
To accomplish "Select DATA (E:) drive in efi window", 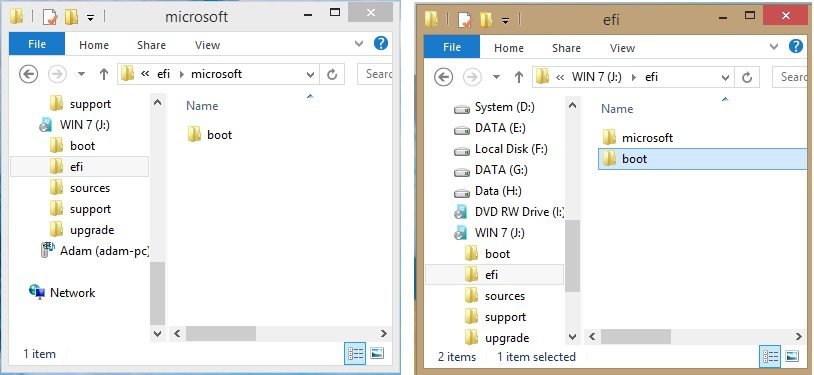I will [489, 128].
